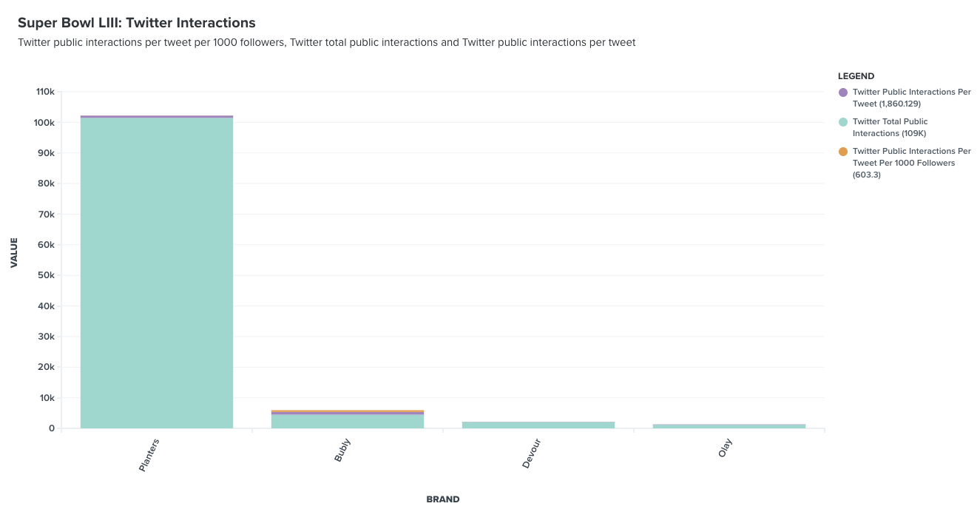Click the purple legend dot for Interactions Per Tweet

(843, 92)
